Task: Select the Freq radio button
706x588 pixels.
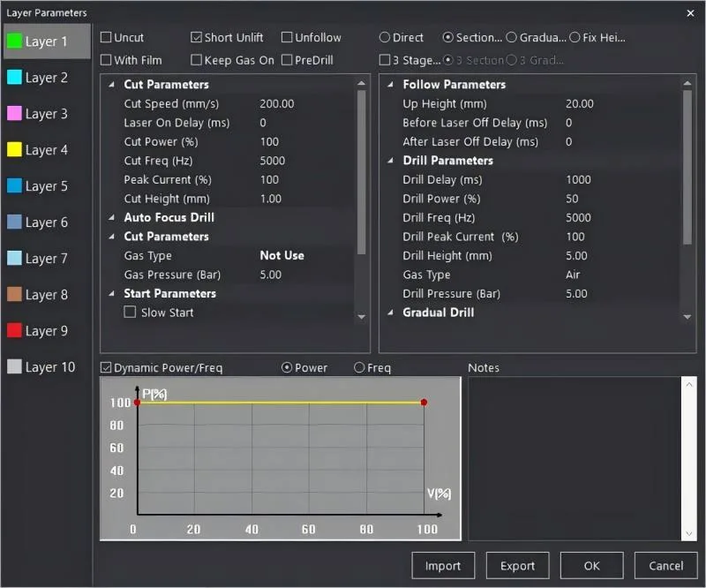Action: point(359,367)
